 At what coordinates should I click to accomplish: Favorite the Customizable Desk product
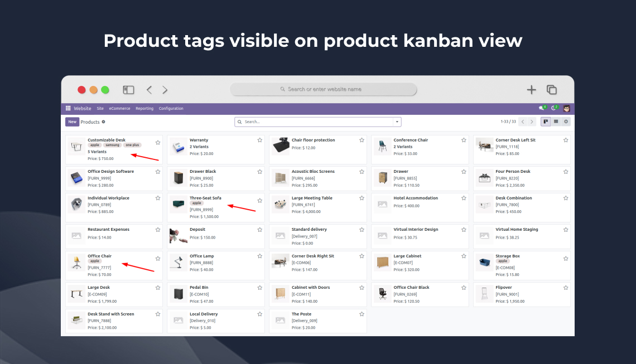tap(158, 143)
